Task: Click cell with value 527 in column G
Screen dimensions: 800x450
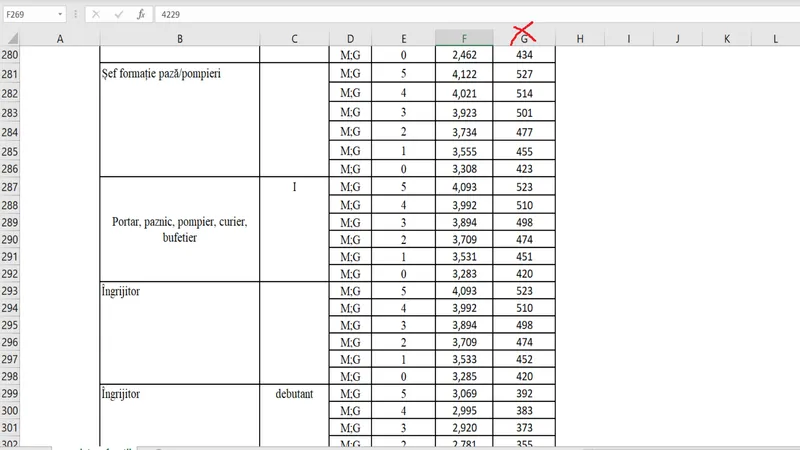Action: point(524,74)
